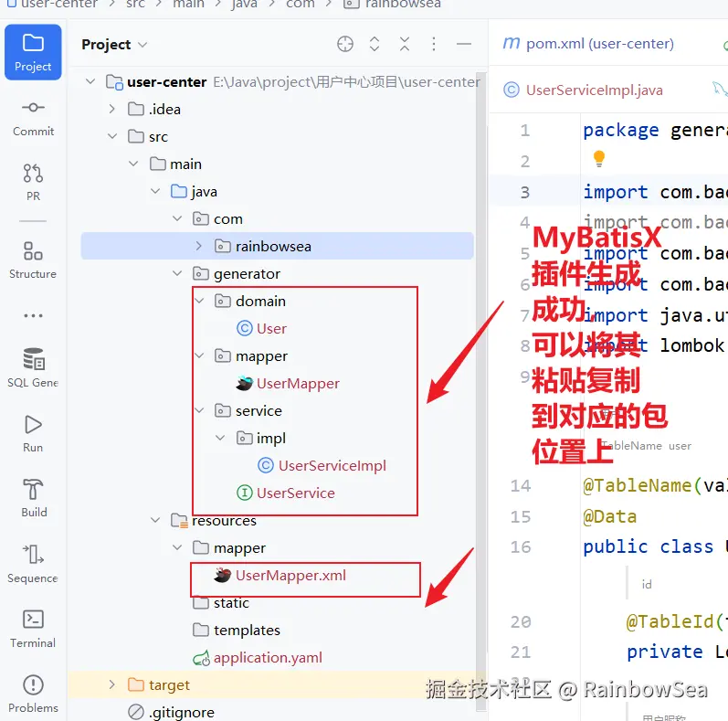Open the PR pull requests panel
The image size is (728, 721).
coord(33,182)
